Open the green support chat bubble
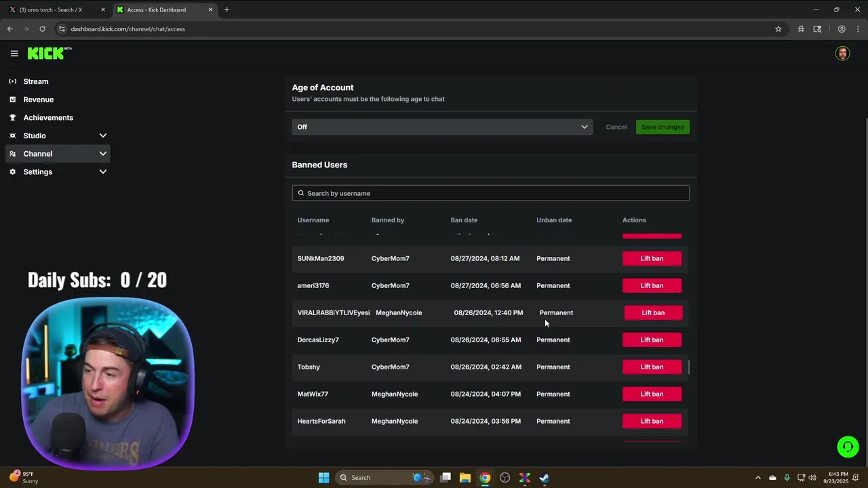This screenshot has height=488, width=868. (848, 447)
